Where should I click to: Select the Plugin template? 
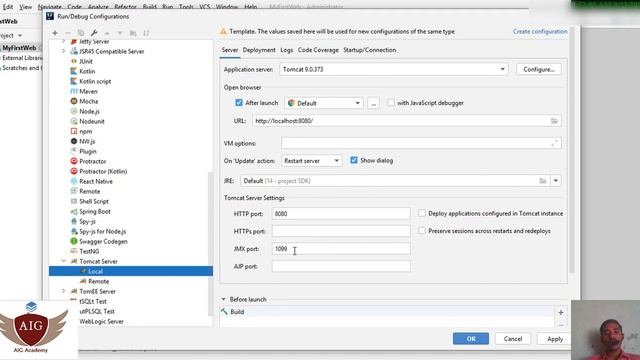click(88, 151)
